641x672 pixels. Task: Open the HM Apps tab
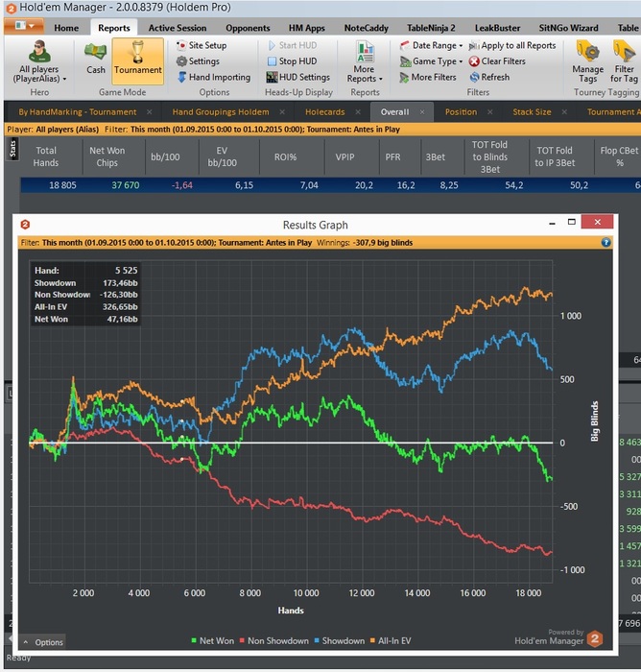[x=307, y=28]
